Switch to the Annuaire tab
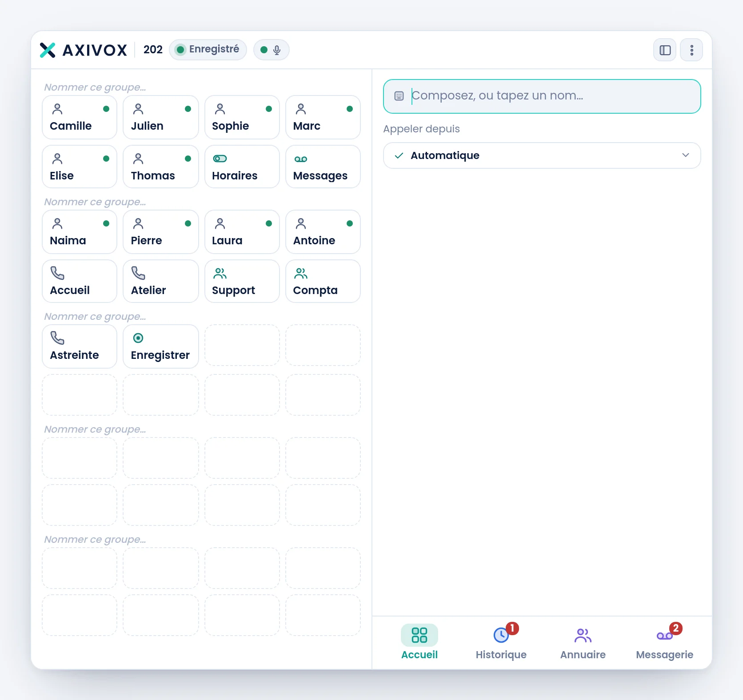 [x=583, y=642]
